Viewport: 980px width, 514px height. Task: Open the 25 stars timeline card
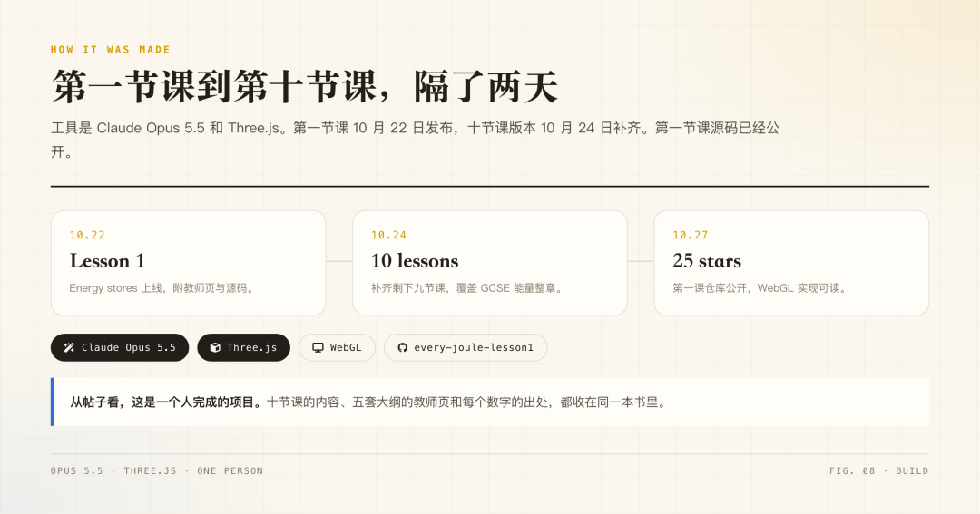(x=791, y=263)
